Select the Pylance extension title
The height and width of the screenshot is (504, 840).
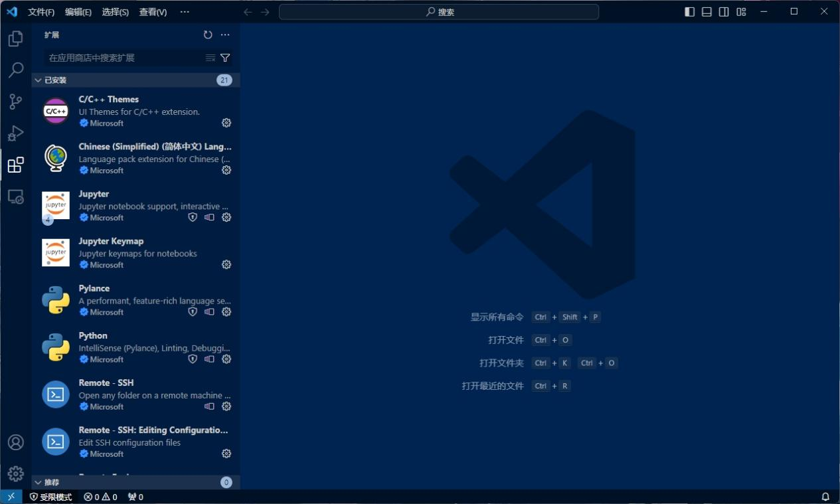tap(94, 288)
